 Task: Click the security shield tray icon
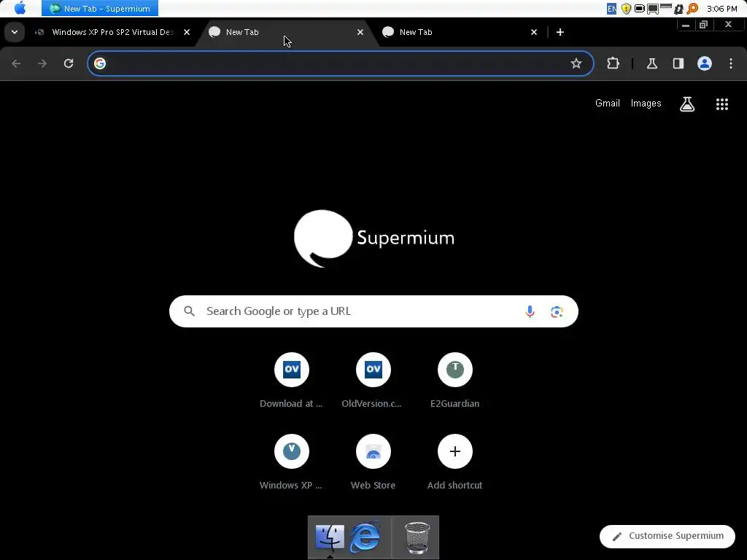click(627, 9)
